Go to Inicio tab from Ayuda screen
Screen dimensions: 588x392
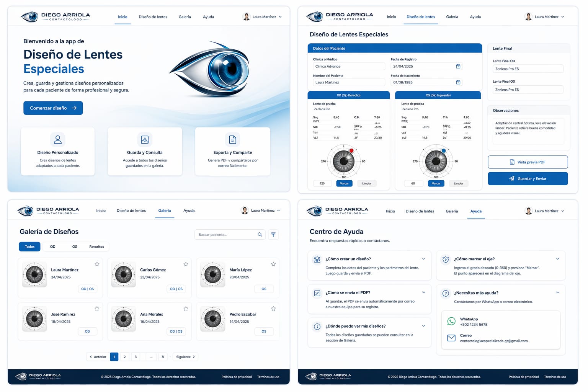(390, 211)
